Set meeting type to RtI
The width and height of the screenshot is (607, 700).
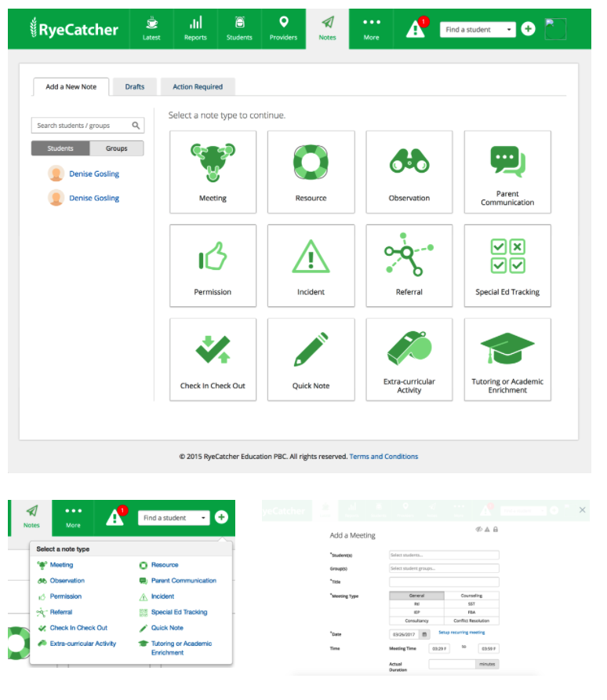(416, 604)
